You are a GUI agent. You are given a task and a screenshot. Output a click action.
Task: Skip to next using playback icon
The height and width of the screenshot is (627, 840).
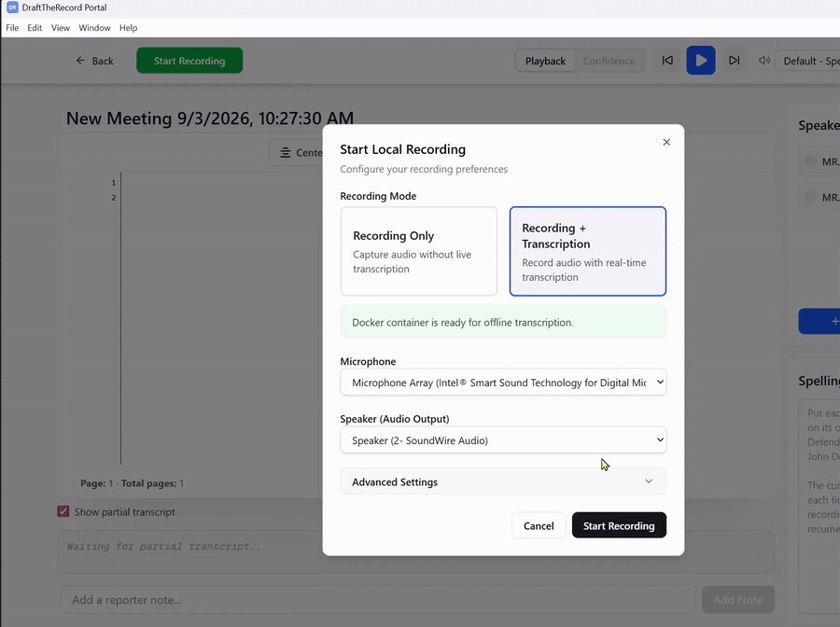(x=734, y=61)
